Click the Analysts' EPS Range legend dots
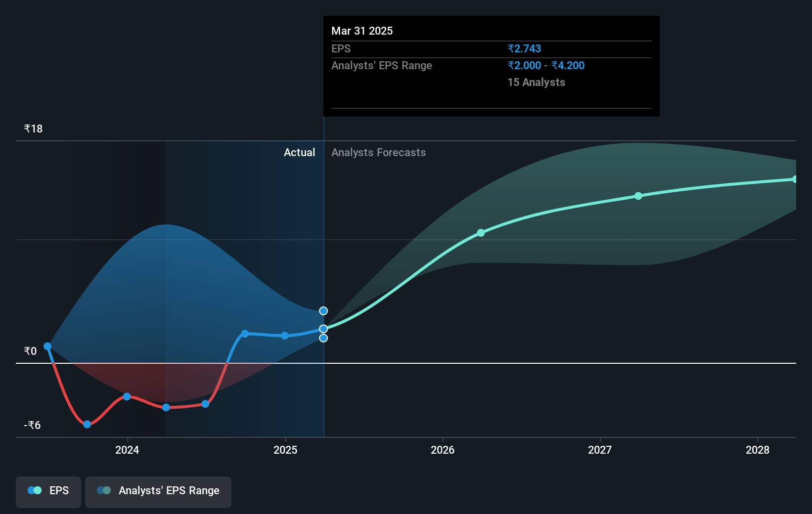Image resolution: width=812 pixels, height=514 pixels. click(x=104, y=490)
